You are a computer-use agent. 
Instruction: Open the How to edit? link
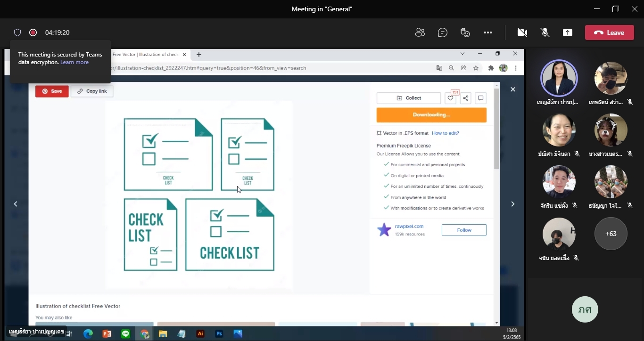pos(446,133)
